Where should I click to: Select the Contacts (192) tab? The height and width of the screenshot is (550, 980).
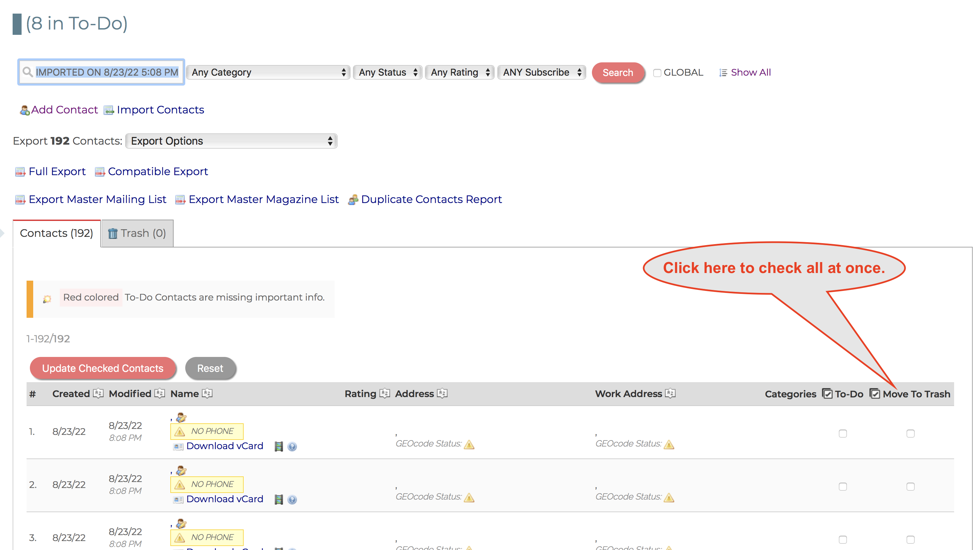[x=56, y=233]
